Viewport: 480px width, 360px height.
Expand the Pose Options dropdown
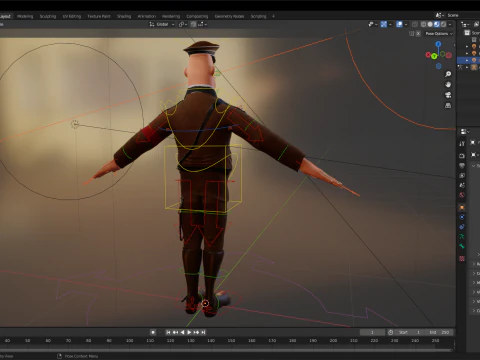[x=439, y=34]
